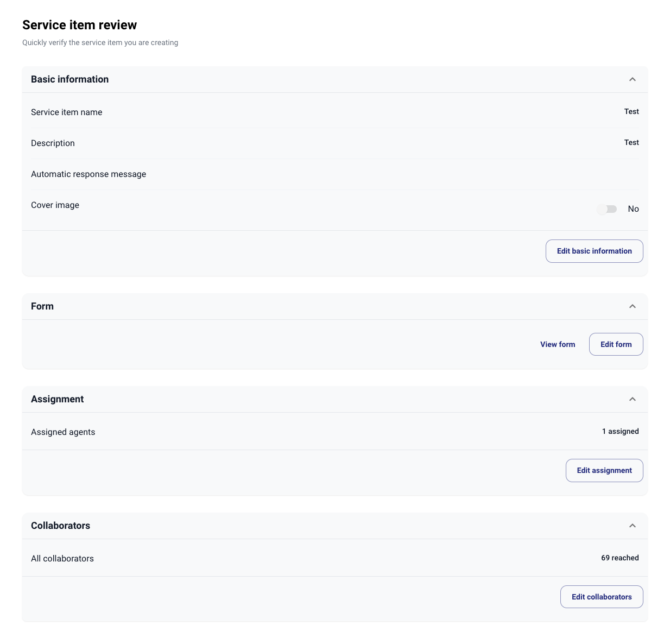Collapse the Basic information section chevron
The height and width of the screenshot is (644, 670).
632,79
